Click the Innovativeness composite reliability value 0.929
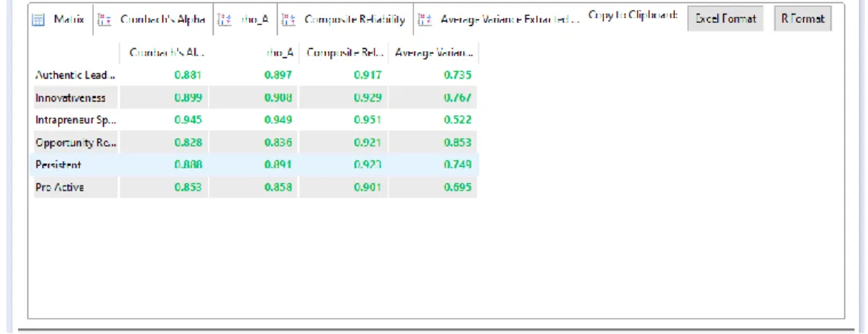Viewport: 868px width, 334px height. [x=368, y=98]
